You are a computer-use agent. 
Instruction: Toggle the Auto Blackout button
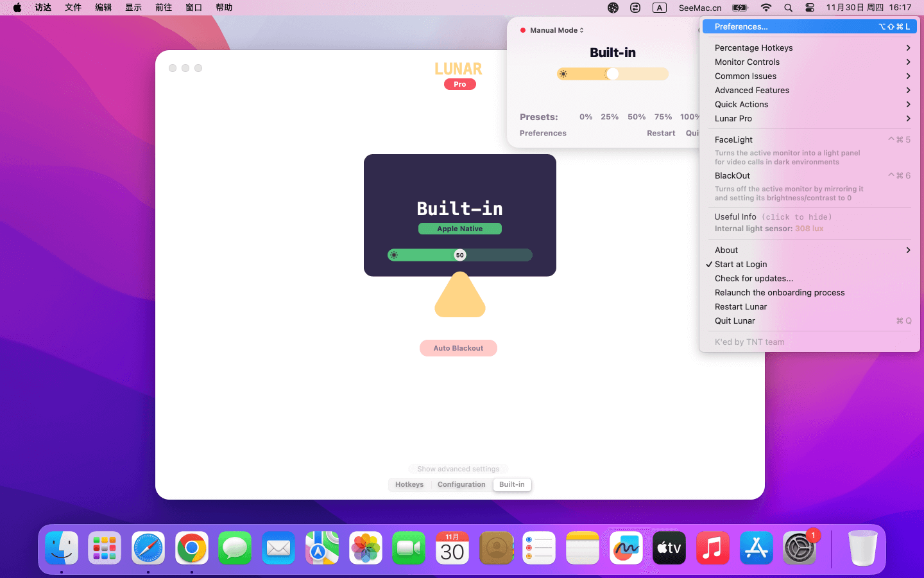458,348
